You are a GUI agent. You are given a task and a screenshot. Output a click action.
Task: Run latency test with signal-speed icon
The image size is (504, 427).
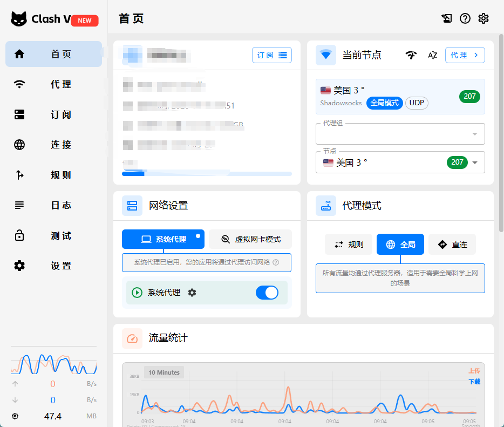coord(411,55)
